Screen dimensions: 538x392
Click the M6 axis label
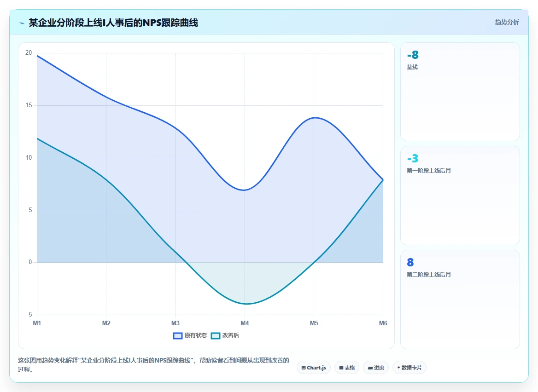tap(383, 323)
